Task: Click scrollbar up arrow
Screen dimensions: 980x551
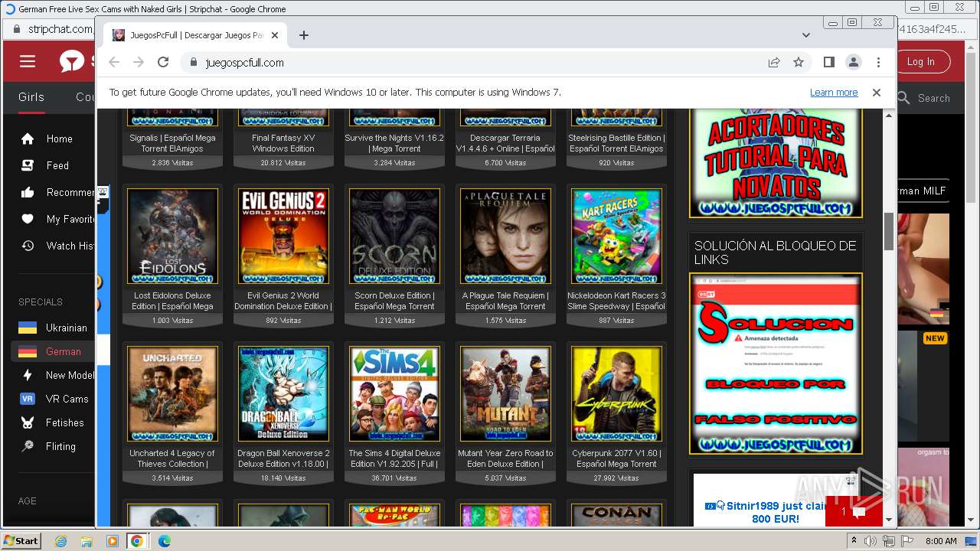Action: tap(889, 116)
